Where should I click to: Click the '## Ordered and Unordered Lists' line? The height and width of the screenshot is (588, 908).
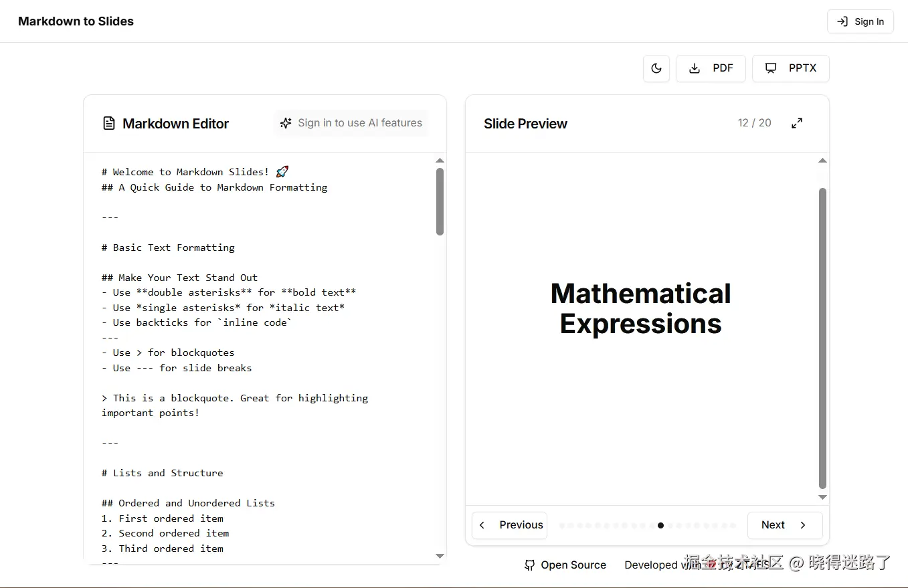188,503
